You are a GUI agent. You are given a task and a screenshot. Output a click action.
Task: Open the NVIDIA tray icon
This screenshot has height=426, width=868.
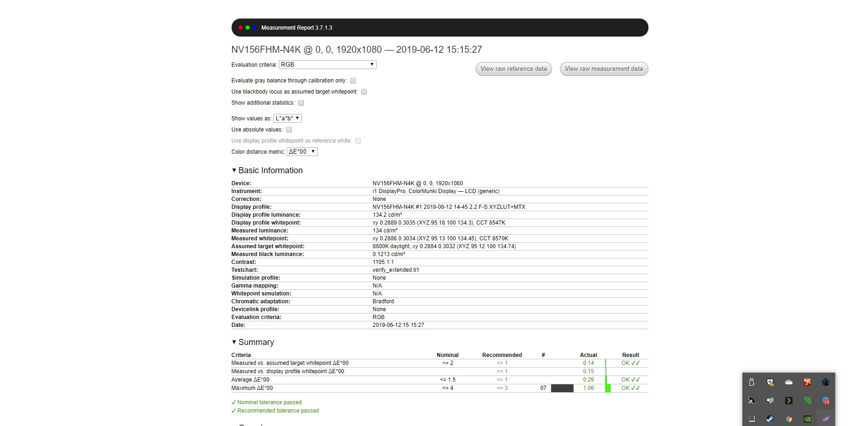click(x=807, y=419)
